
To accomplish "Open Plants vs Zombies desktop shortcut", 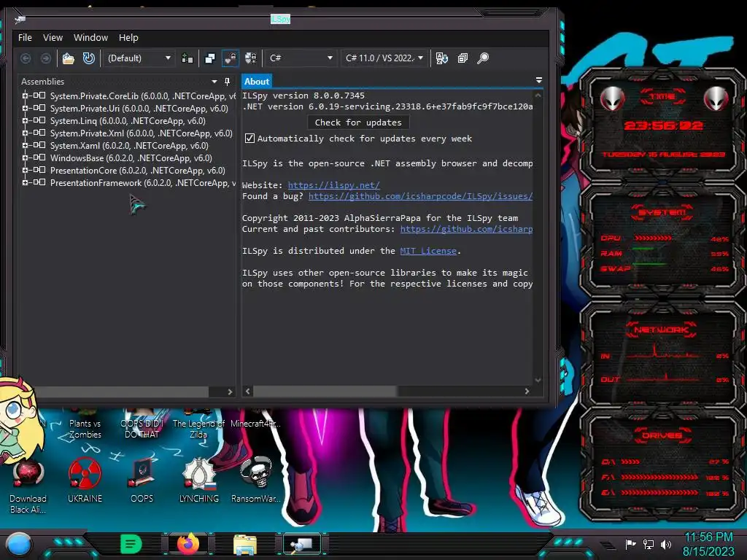I will pos(85,424).
